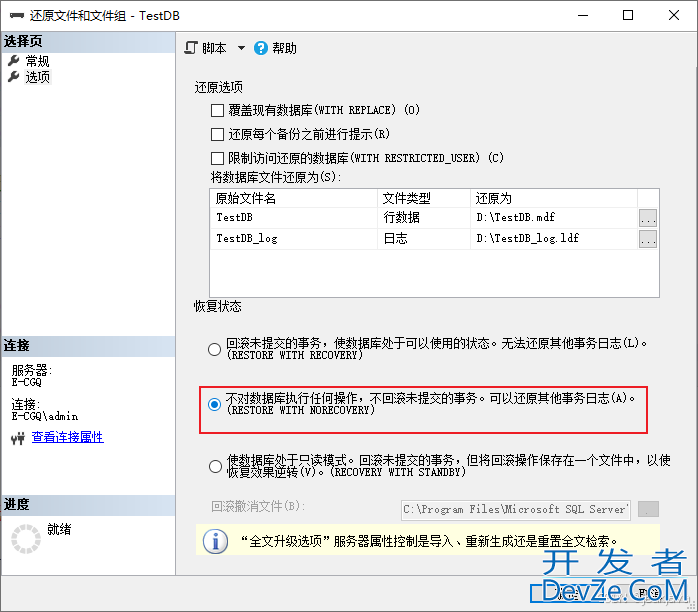Click the D:\TestDB.mdf restore path cell
Viewport: 698px width, 612px height.
point(554,218)
